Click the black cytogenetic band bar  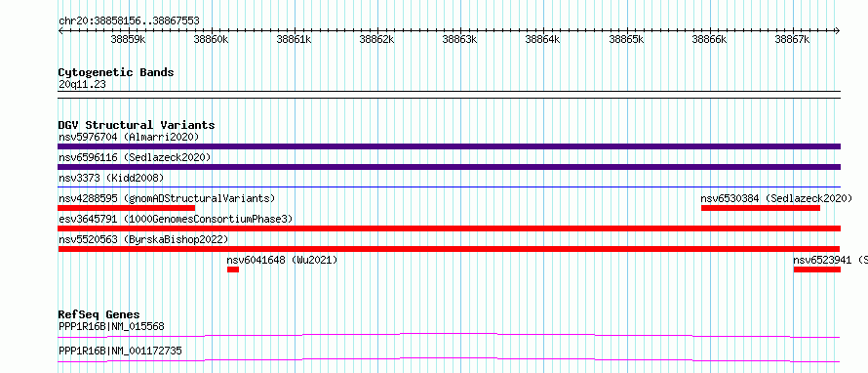click(x=449, y=95)
